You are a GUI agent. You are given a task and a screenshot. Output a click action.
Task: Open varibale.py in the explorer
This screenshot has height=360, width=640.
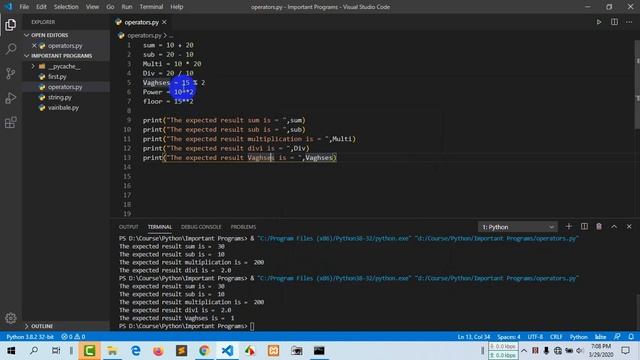point(63,108)
